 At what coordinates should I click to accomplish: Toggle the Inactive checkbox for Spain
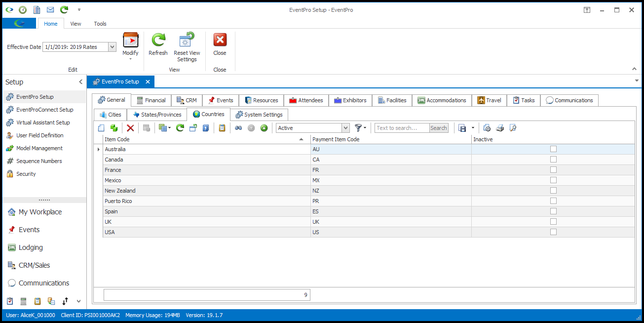[553, 211]
